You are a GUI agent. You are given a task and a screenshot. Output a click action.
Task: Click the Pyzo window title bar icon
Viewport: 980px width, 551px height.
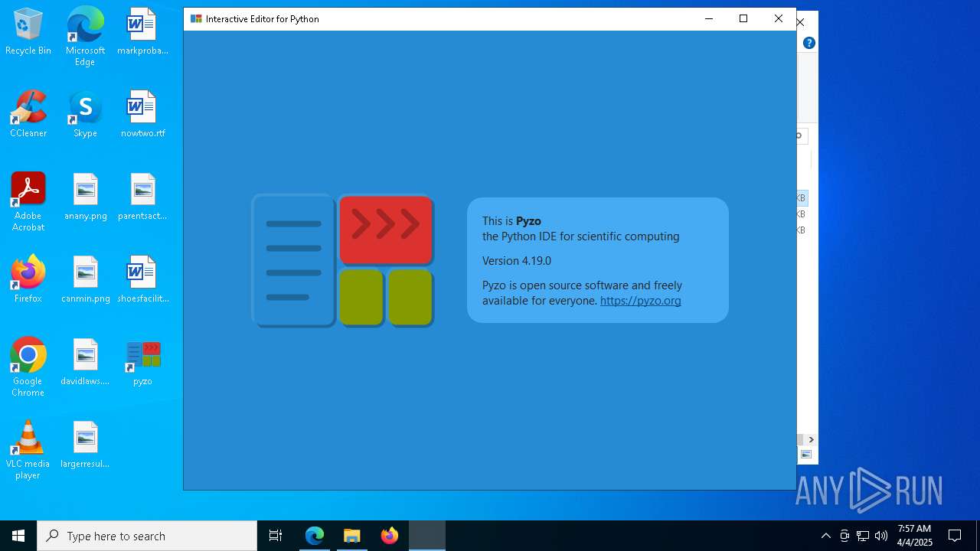196,19
